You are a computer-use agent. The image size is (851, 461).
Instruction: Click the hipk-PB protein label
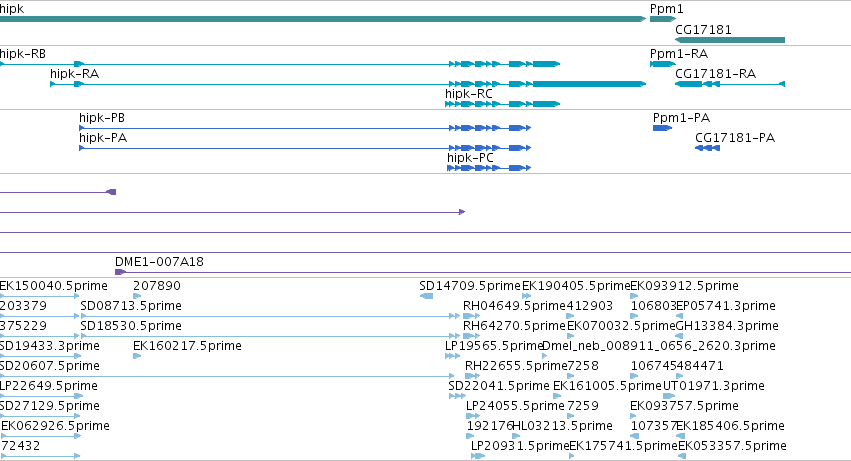pos(102,118)
